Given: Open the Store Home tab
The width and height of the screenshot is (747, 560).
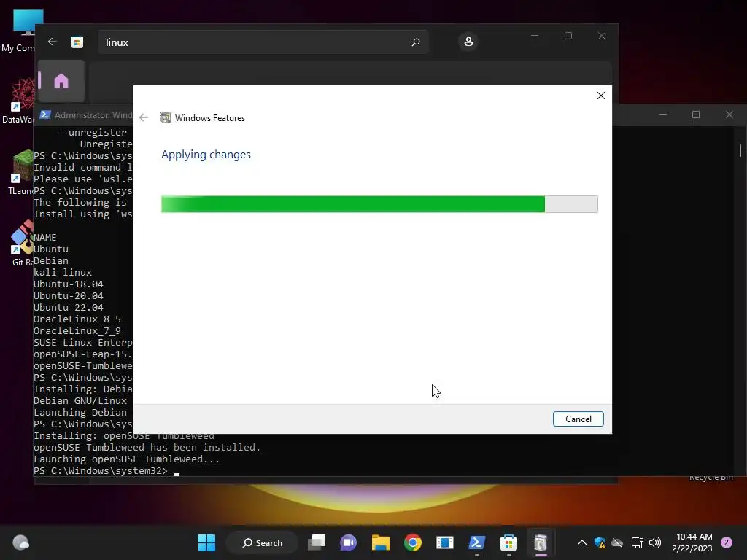Looking at the screenshot, I should [x=61, y=81].
